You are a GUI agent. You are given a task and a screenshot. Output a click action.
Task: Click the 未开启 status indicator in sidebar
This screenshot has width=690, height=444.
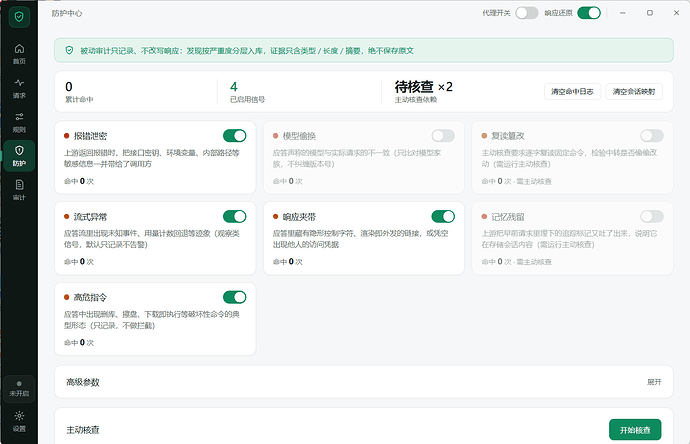[x=19, y=389]
